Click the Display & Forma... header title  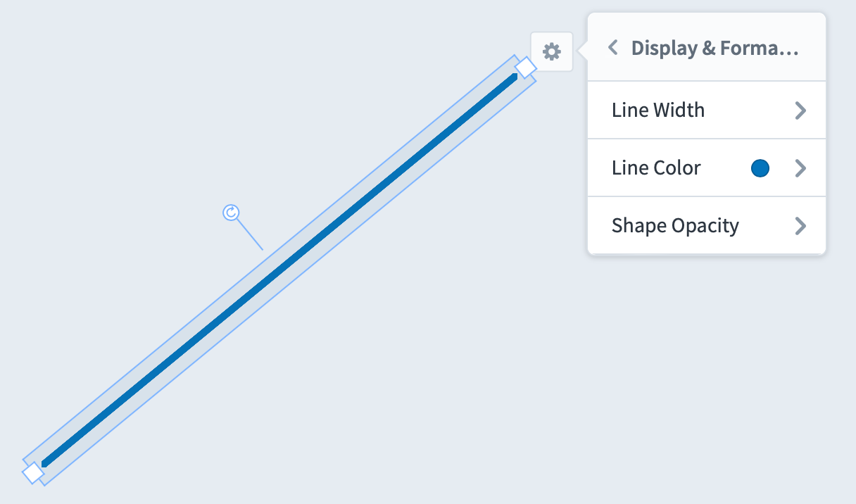click(x=715, y=48)
